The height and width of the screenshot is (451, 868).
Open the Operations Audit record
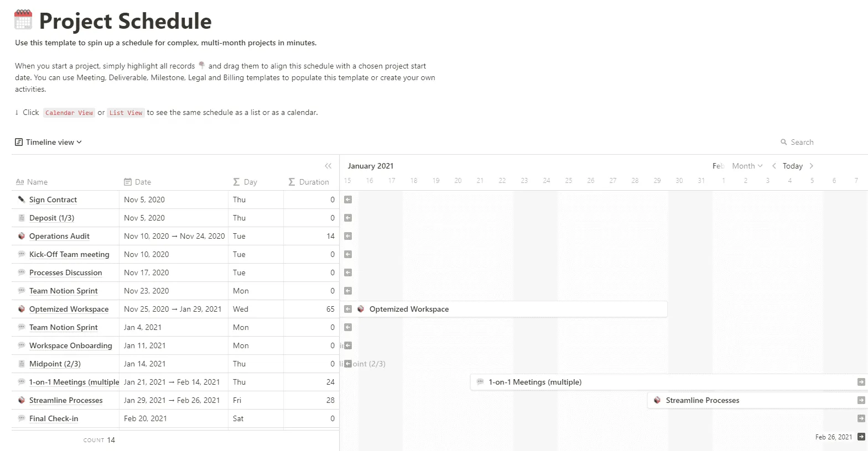59,236
